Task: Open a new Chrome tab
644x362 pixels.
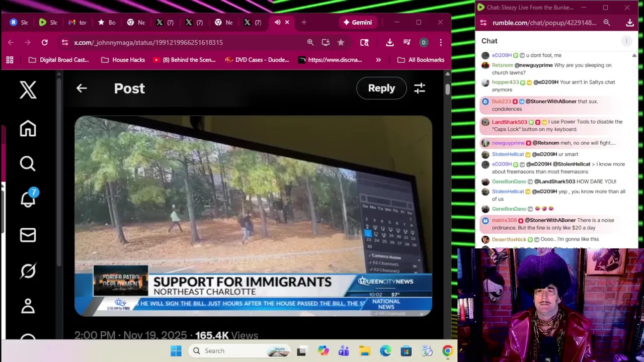Action: coord(304,22)
